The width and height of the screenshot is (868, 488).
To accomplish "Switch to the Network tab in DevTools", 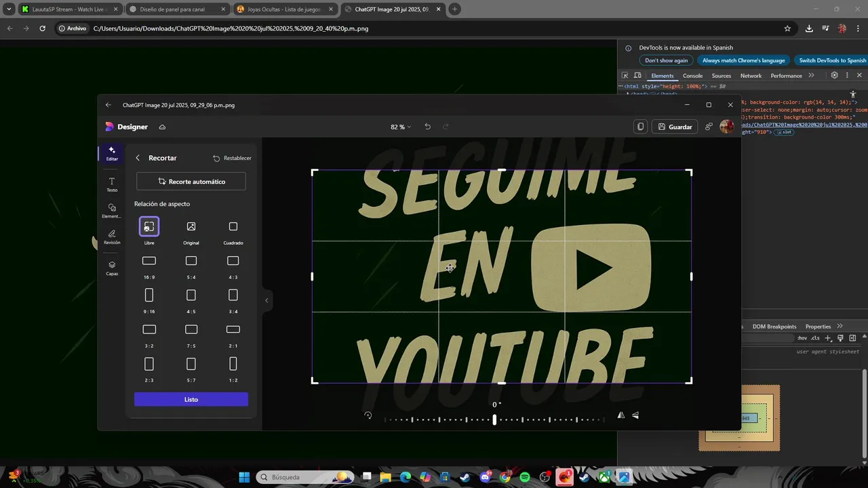I will point(751,76).
